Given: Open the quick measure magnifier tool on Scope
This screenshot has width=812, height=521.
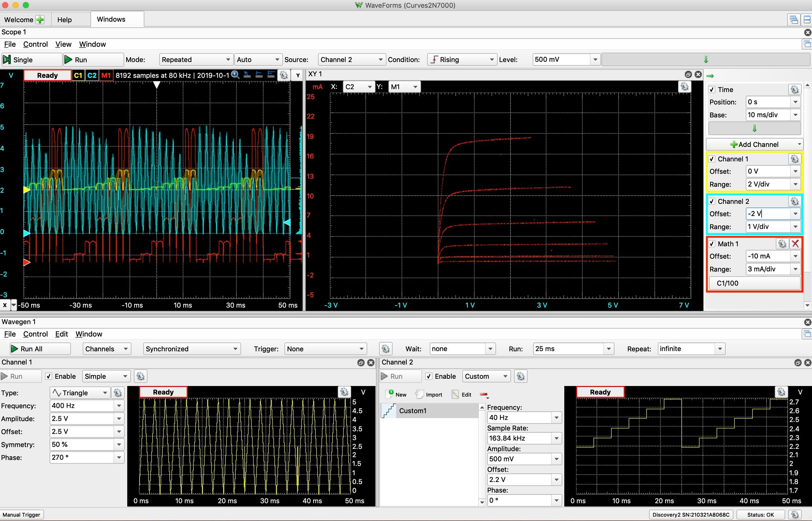Looking at the screenshot, I should tap(235, 75).
